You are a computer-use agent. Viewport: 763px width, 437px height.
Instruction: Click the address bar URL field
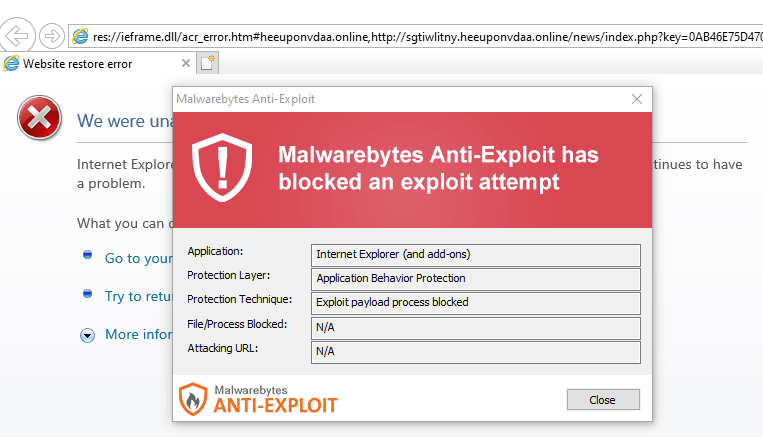pos(420,37)
